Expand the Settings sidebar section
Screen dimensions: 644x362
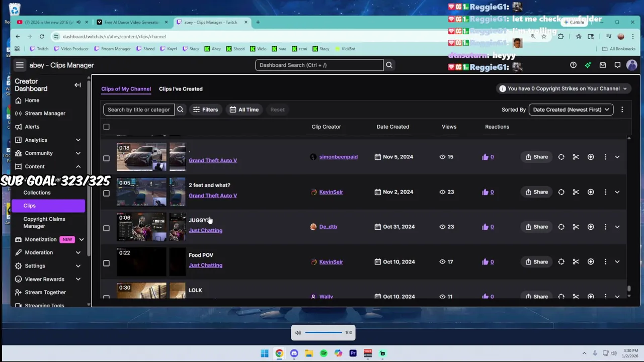(x=78, y=266)
